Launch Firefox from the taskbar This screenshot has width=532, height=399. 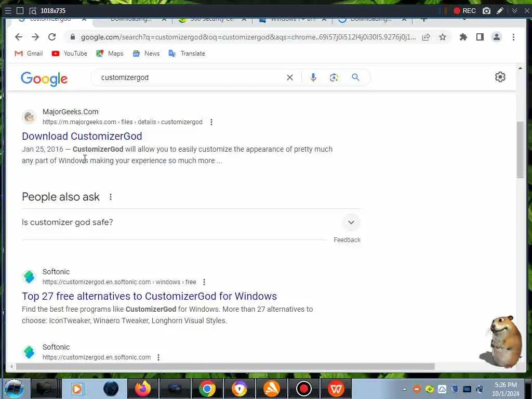tap(143, 389)
